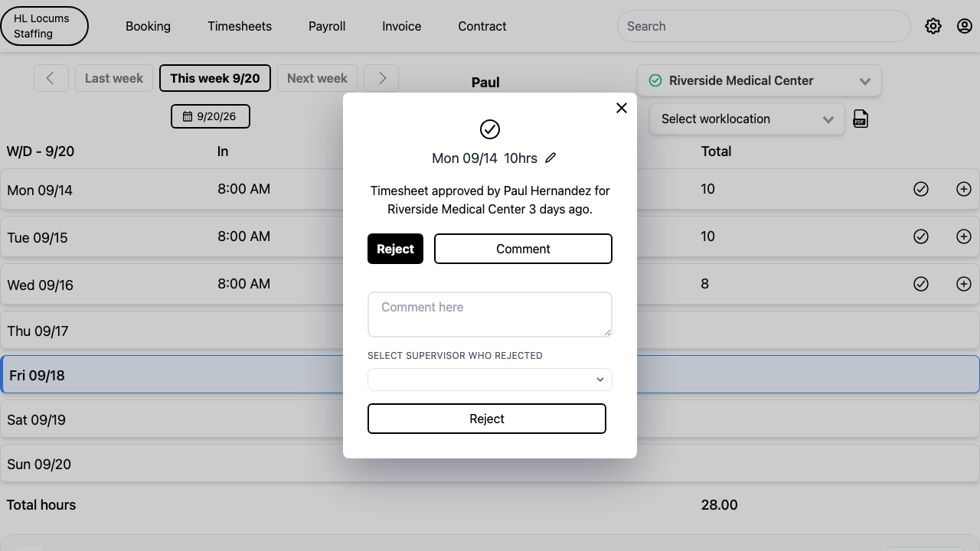Screen dimensions: 980x551
Task: Add an entry with the plus icon on Tue 09/15
Action: [x=964, y=236]
